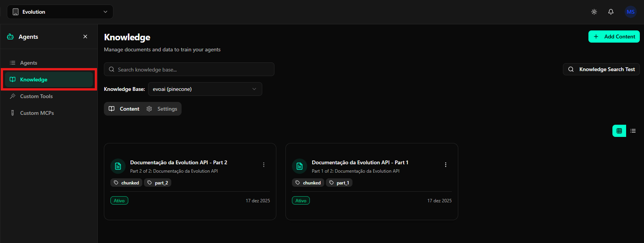Click the part_2 tag
Viewport: 644px width, 243px height.
(x=158, y=183)
